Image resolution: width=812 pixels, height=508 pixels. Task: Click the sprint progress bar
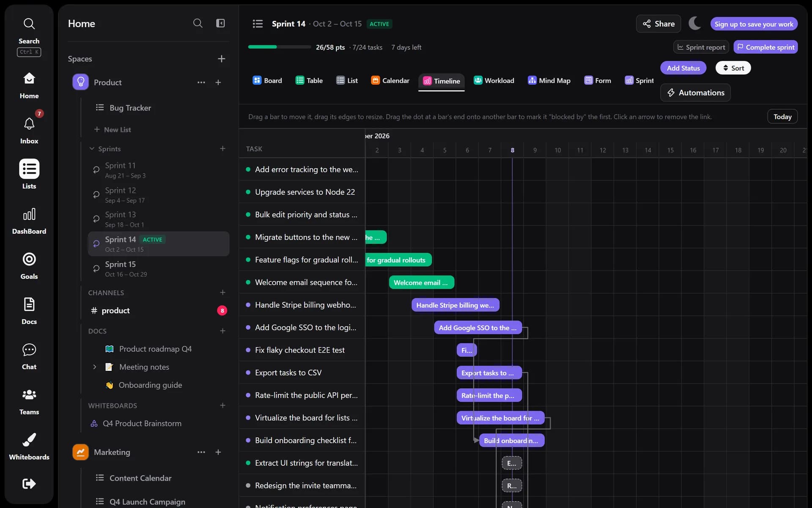point(279,47)
